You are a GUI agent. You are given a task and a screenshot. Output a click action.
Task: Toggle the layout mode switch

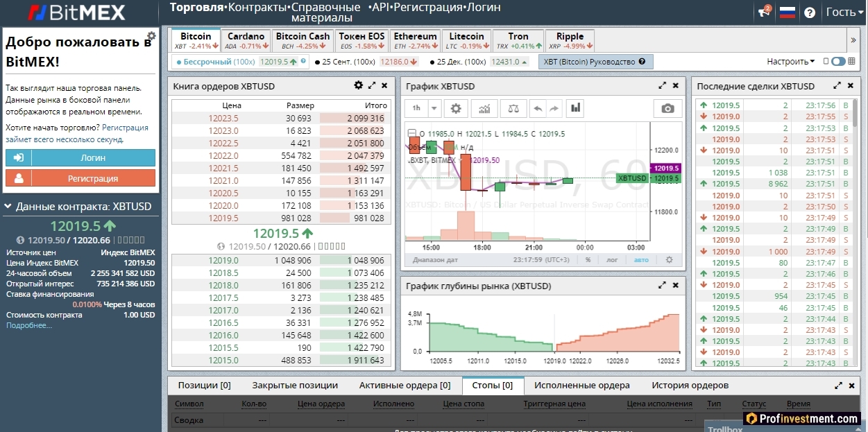coord(839,61)
